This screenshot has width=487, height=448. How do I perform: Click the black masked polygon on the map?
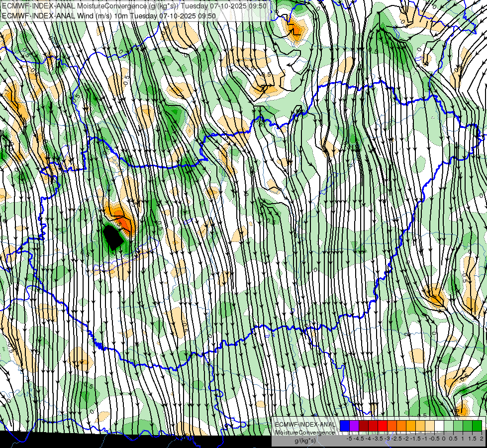point(113,237)
